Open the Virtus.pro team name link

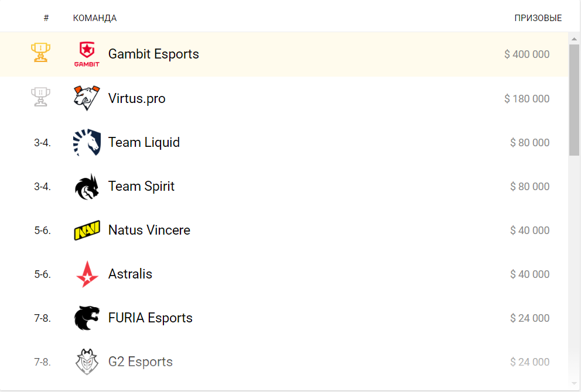click(136, 98)
